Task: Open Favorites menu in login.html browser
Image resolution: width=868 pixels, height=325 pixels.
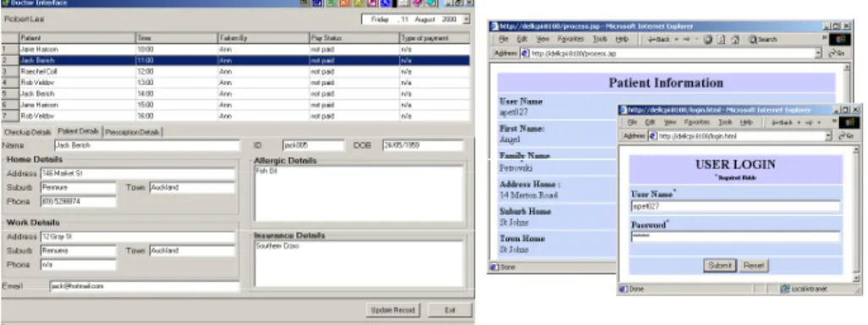Action: [x=697, y=123]
